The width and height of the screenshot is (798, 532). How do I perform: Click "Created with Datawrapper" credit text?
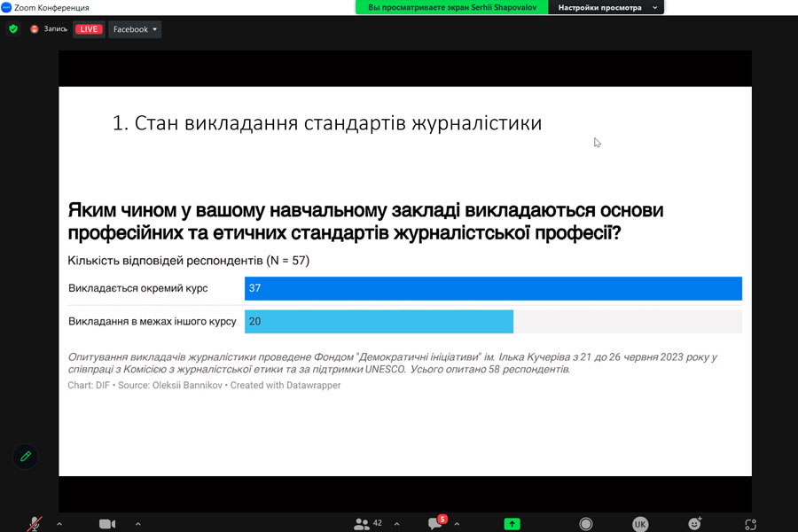coord(286,386)
